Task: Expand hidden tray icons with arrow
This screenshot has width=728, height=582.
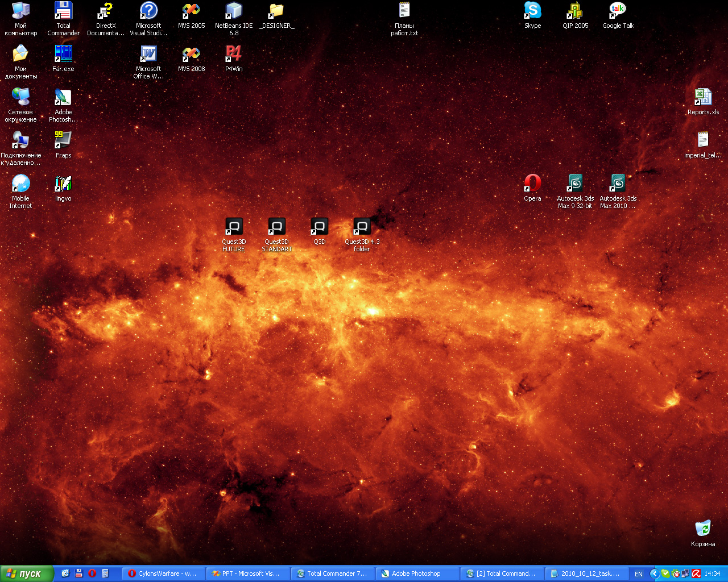Action: coord(655,573)
